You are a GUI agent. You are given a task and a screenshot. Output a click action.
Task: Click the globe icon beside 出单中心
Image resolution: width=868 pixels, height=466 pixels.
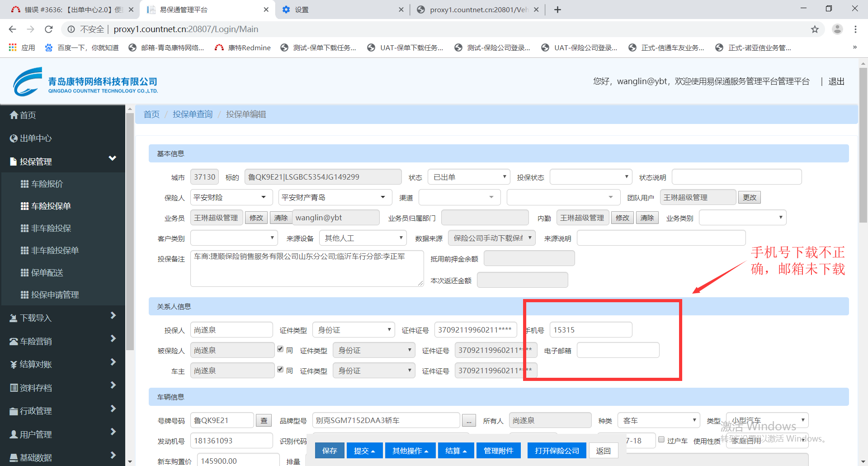coord(14,138)
